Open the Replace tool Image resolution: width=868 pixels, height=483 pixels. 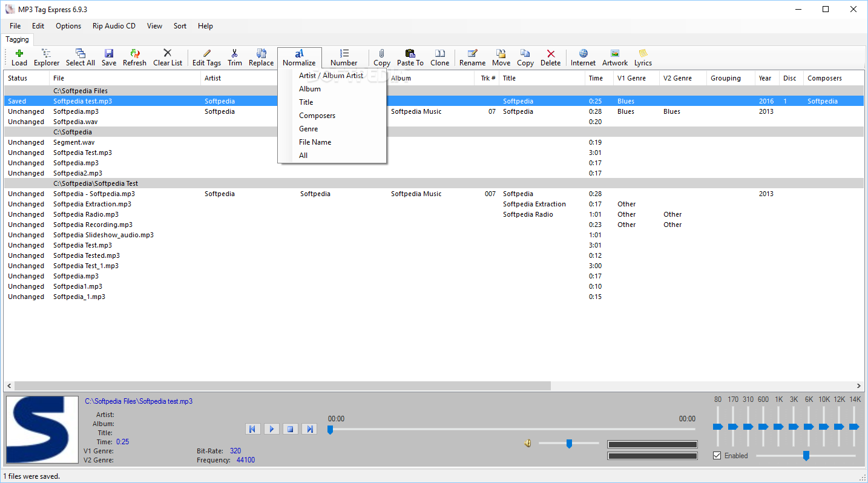pyautogui.click(x=261, y=57)
